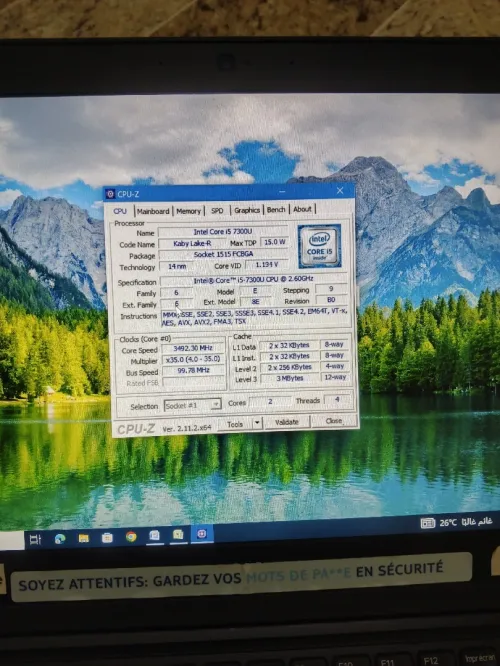The image size is (500, 666).
Task: Click the Multiplier value x35.0 (4.0 - 35.0)
Action: click(193, 359)
